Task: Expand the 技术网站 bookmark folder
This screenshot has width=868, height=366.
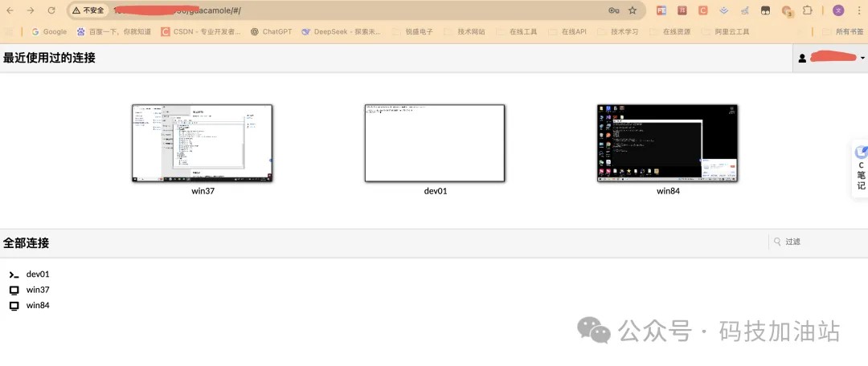Action: point(464,31)
